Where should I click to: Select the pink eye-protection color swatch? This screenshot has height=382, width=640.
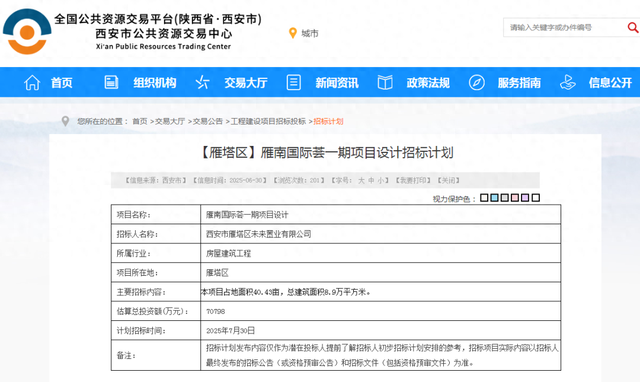515,198
